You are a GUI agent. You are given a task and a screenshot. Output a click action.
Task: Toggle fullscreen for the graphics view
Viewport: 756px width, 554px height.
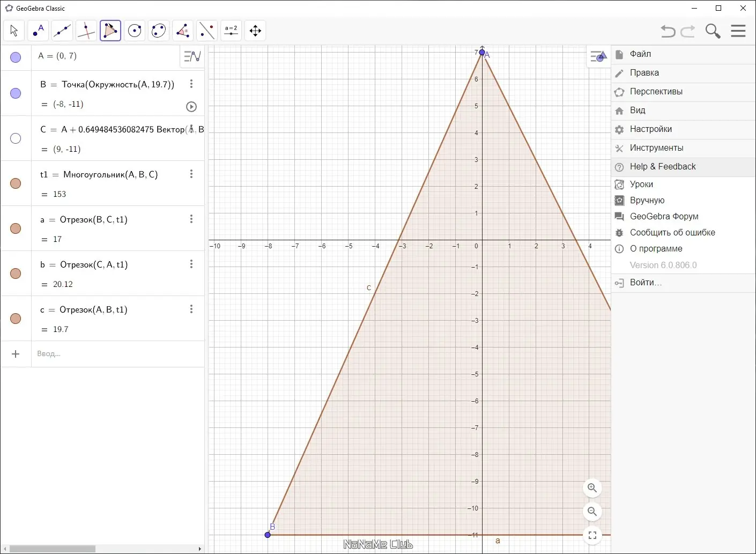[x=592, y=535]
